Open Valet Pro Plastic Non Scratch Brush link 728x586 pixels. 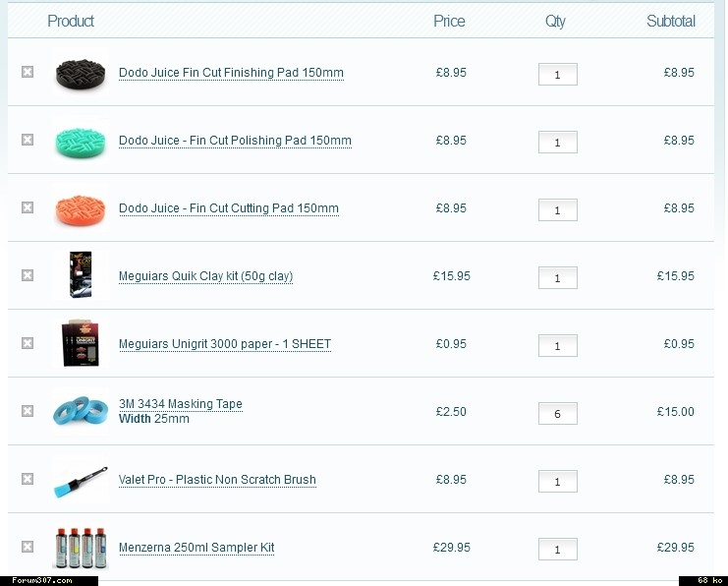(217, 480)
